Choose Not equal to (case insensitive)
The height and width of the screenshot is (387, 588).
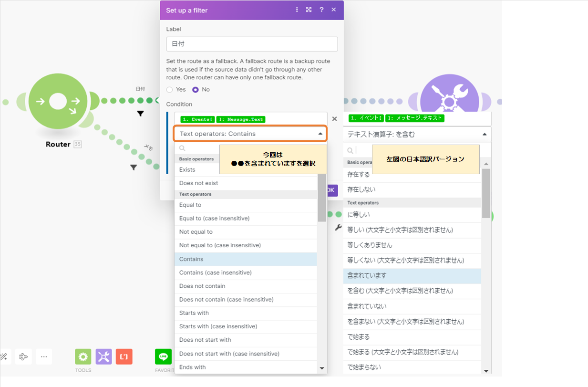tap(246, 245)
